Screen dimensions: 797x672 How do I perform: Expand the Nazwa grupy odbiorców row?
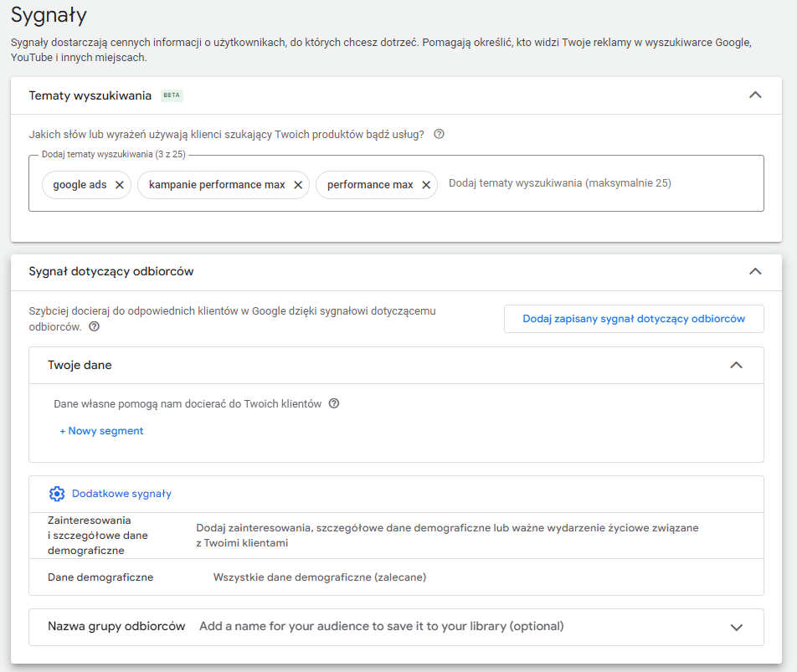(736, 627)
